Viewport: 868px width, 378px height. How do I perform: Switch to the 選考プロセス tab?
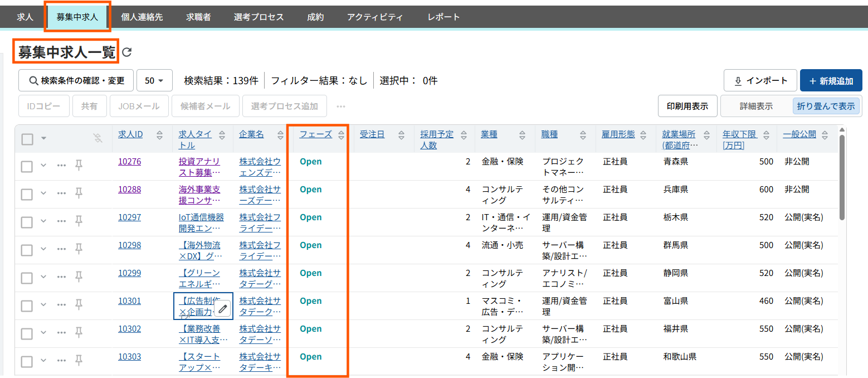coord(259,17)
